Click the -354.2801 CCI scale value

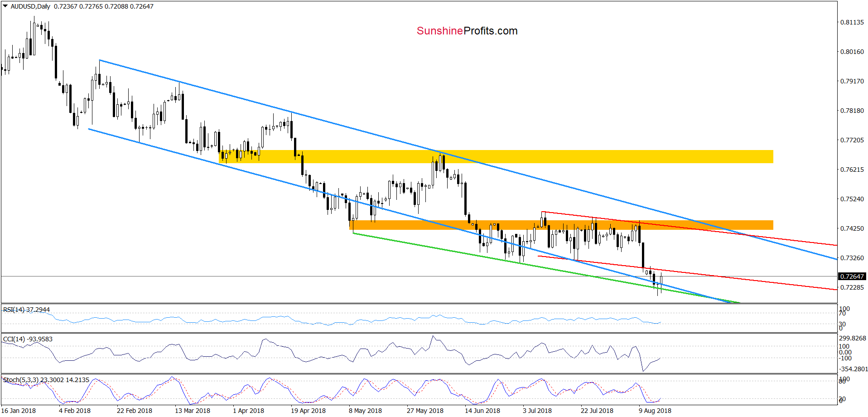(x=853, y=369)
